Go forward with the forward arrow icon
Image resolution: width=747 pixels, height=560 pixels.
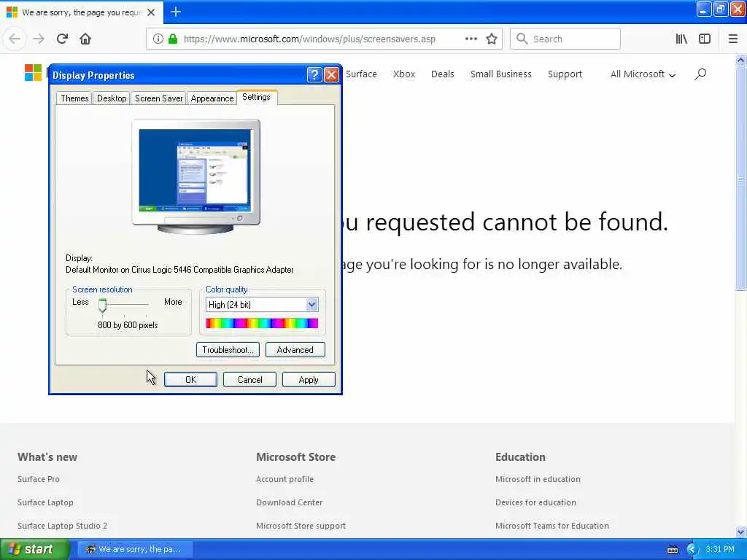point(39,39)
